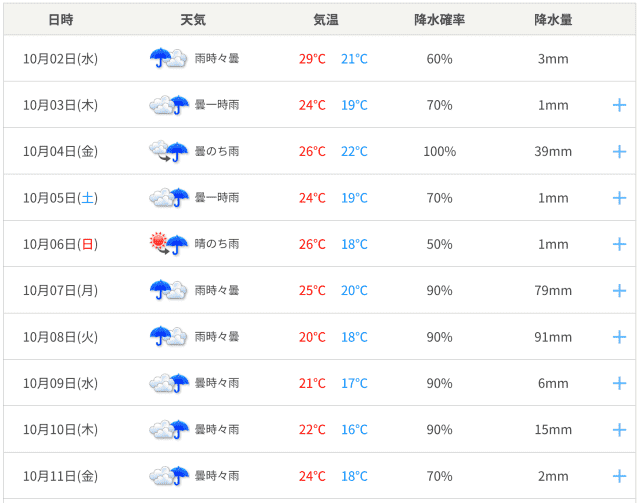Click the weather icon for 10月03日(木)
The width and height of the screenshot is (640, 503).
click(x=168, y=104)
